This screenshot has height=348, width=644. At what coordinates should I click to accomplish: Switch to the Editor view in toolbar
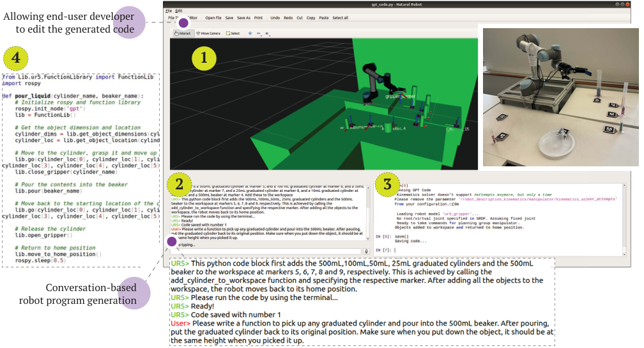192,18
